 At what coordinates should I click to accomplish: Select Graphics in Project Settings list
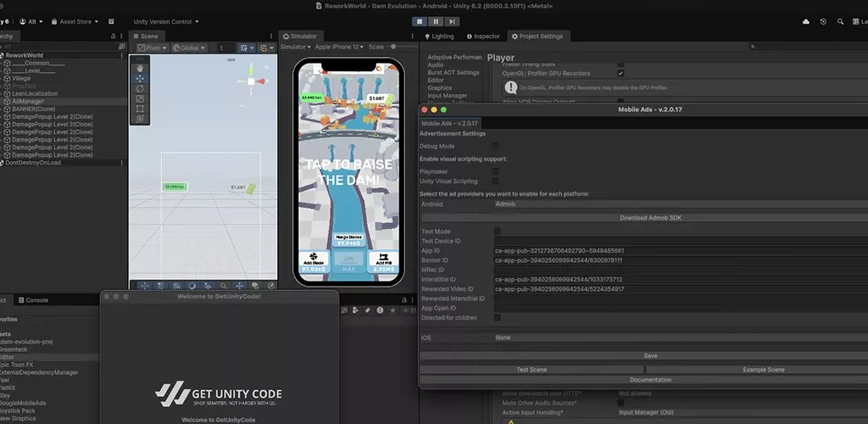pyautogui.click(x=440, y=87)
